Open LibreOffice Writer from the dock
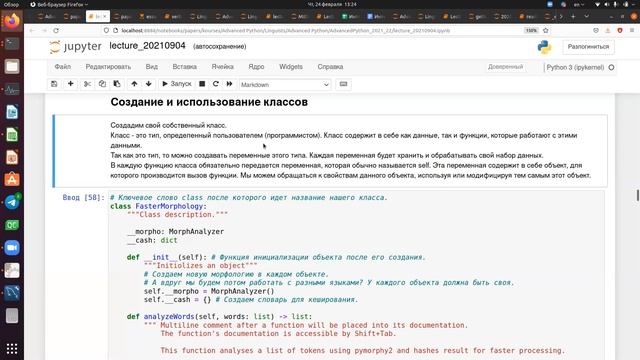640x360 pixels. (x=12, y=111)
